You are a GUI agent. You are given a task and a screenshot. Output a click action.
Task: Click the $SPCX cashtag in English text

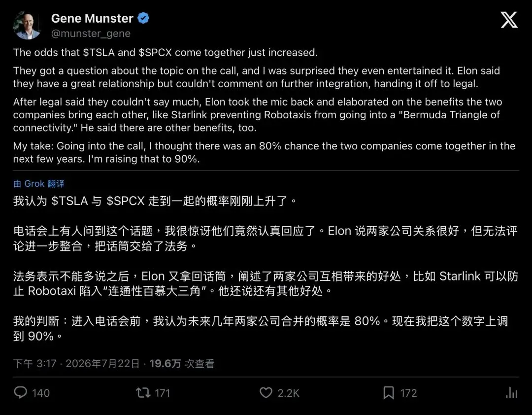(155, 52)
